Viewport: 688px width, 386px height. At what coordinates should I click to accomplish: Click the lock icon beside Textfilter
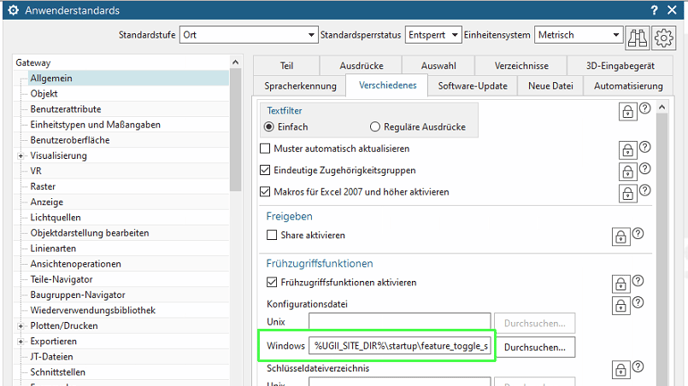627,111
